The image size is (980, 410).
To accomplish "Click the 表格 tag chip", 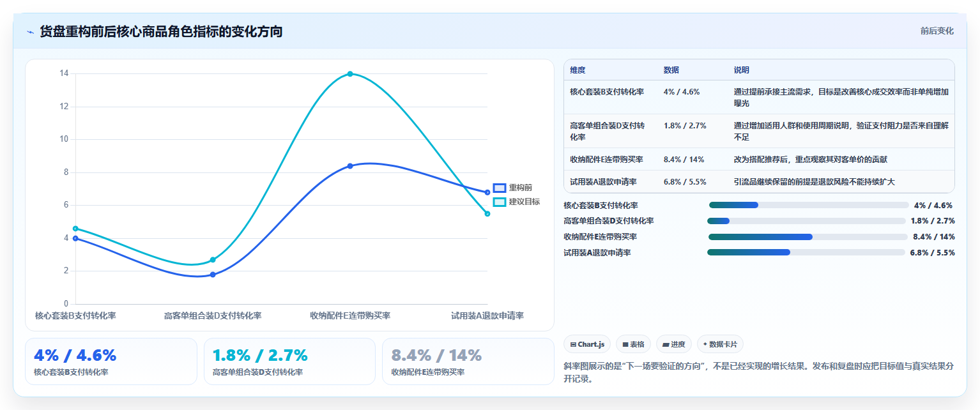I will click(634, 344).
